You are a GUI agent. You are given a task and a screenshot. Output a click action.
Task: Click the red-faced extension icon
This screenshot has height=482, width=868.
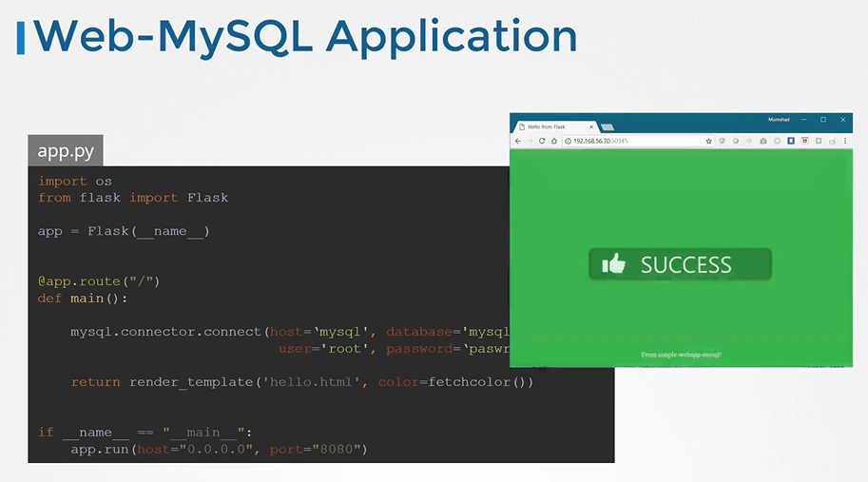805,141
